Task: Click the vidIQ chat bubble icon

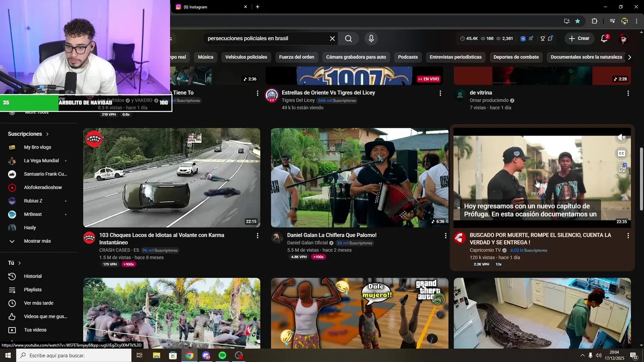Action: click(550, 39)
